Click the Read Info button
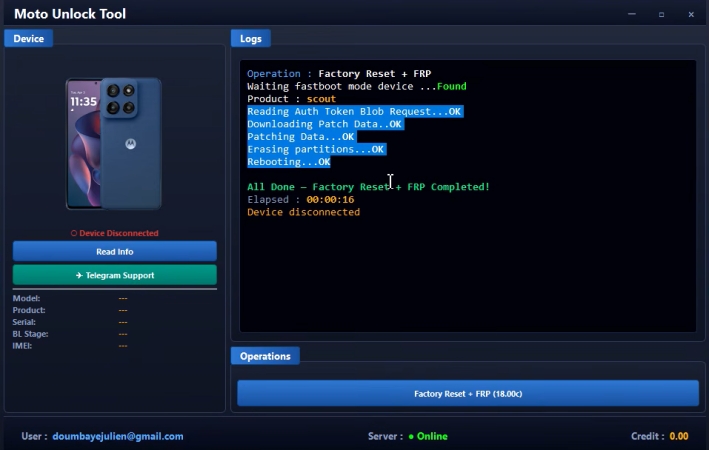 [114, 251]
